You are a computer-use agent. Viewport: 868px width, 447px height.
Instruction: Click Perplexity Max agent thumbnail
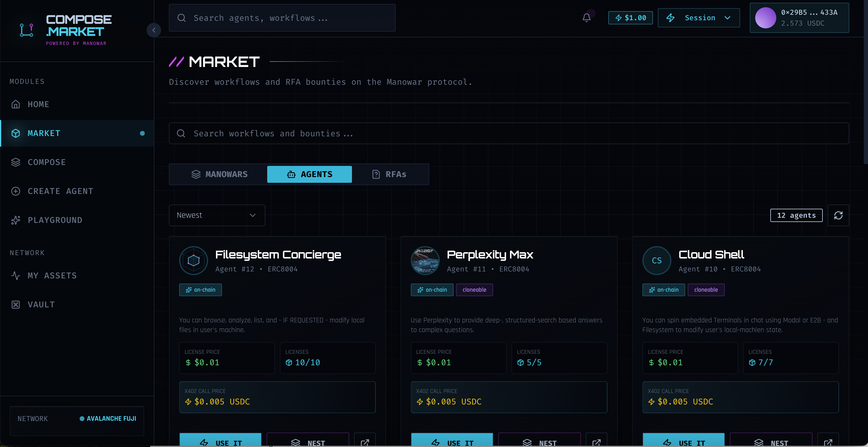click(425, 261)
